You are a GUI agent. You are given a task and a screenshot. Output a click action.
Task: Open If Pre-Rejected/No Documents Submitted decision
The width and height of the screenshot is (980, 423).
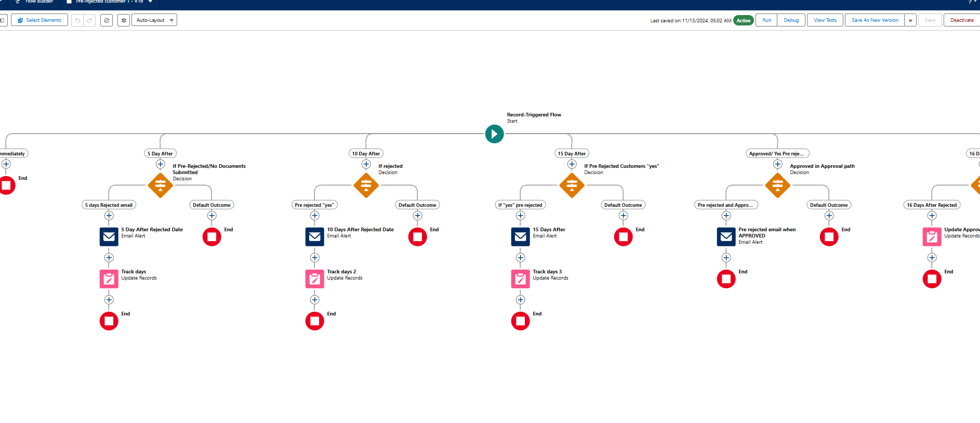click(161, 186)
